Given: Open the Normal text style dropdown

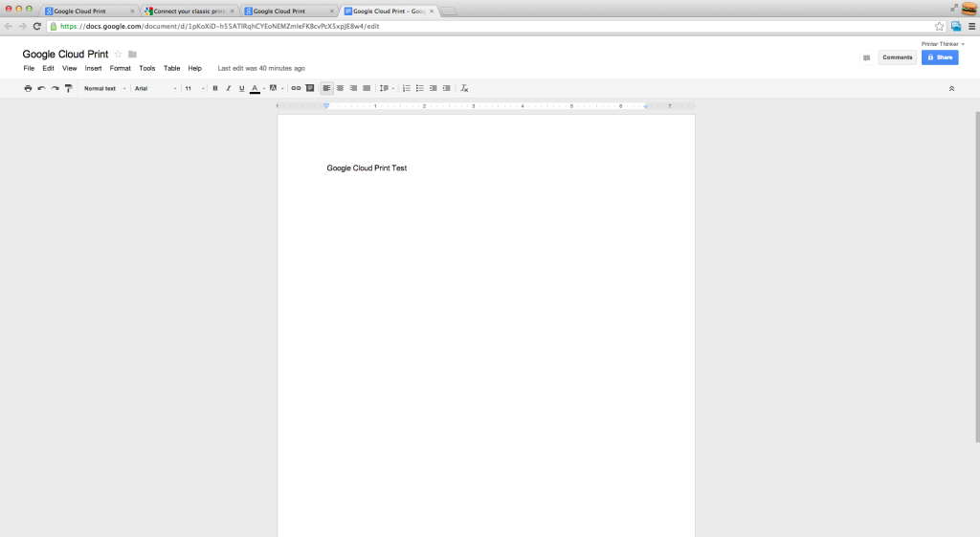Looking at the screenshot, I should tap(104, 88).
